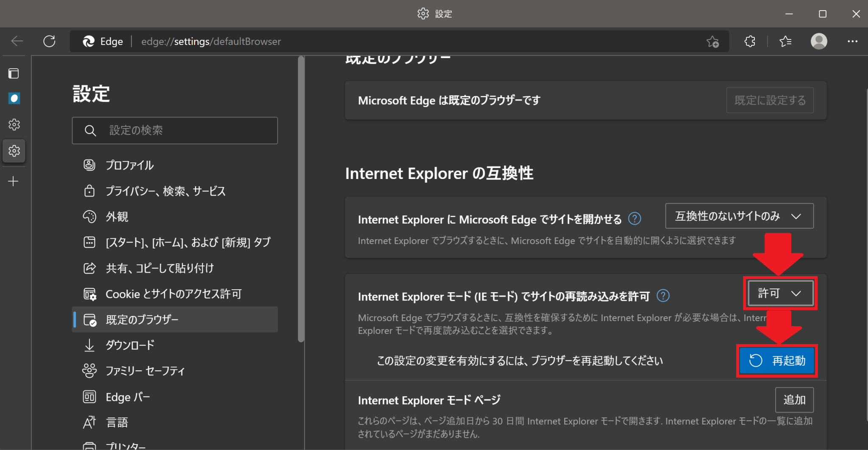Click the 追加 button for IE mode pages

click(794, 400)
